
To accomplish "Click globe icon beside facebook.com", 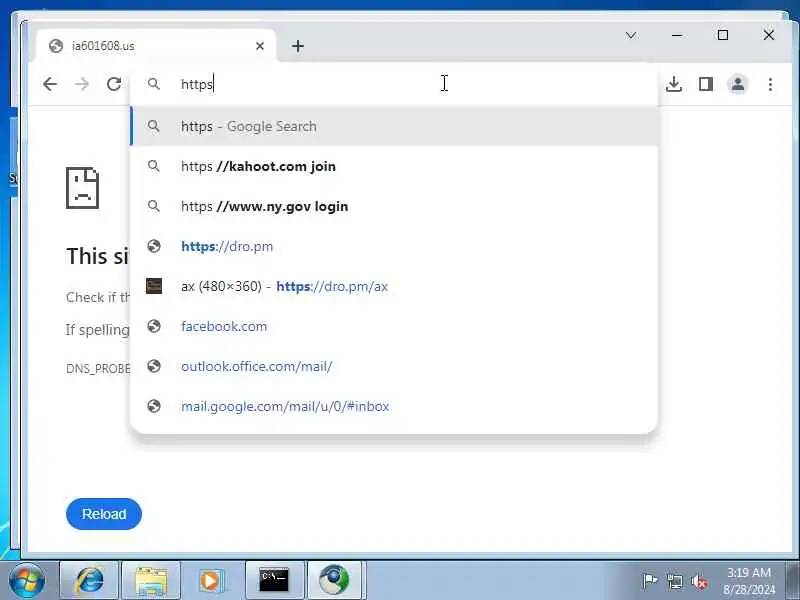I will click(154, 326).
